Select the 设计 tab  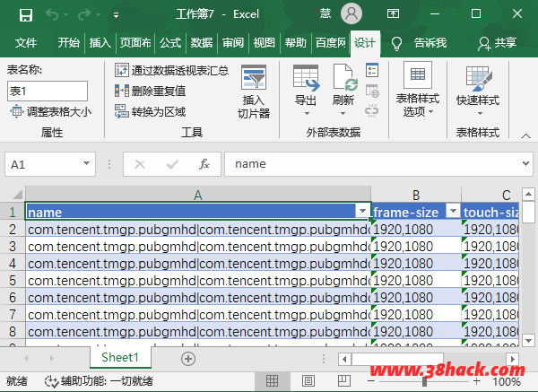point(365,43)
